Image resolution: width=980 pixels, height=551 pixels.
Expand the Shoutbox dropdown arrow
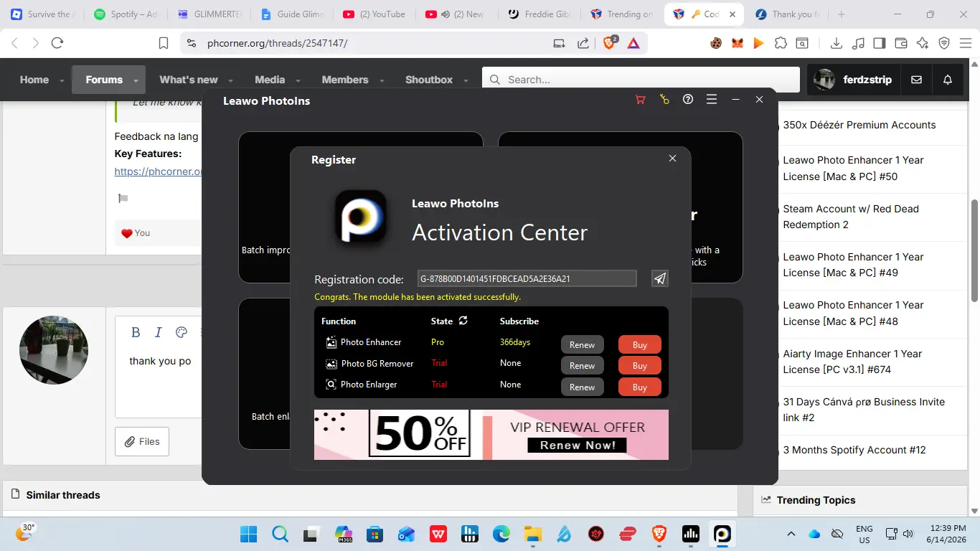[466, 80]
